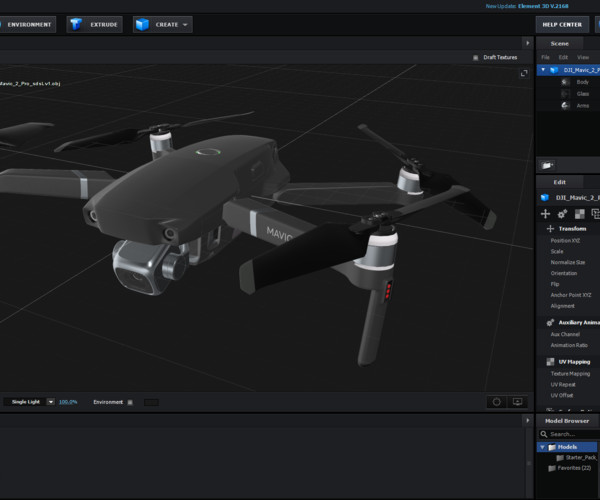The width and height of the screenshot is (600, 500).
Task: Click the Glass material sphere thumbnail
Action: coord(565,94)
